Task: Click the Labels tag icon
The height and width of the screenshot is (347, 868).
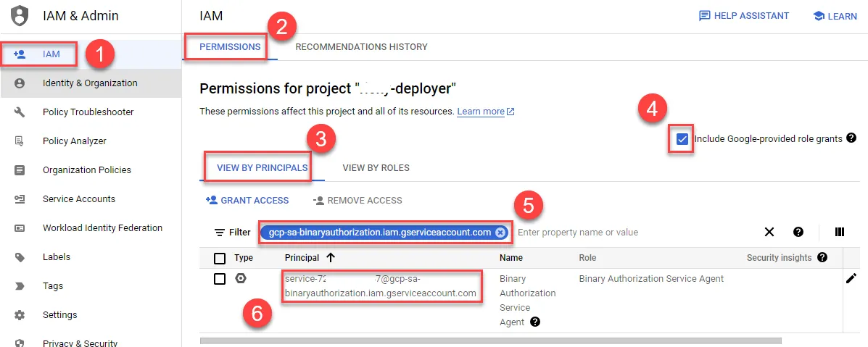Action: pyautogui.click(x=20, y=256)
